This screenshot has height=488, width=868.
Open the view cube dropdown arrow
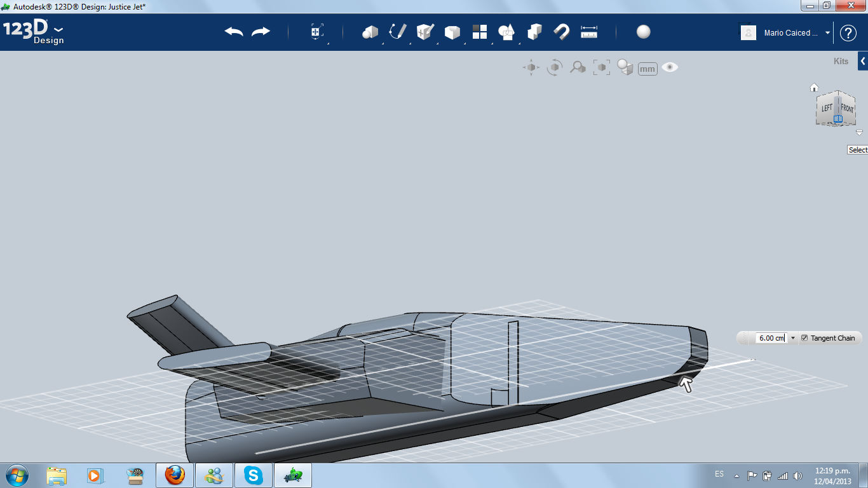coord(859,133)
